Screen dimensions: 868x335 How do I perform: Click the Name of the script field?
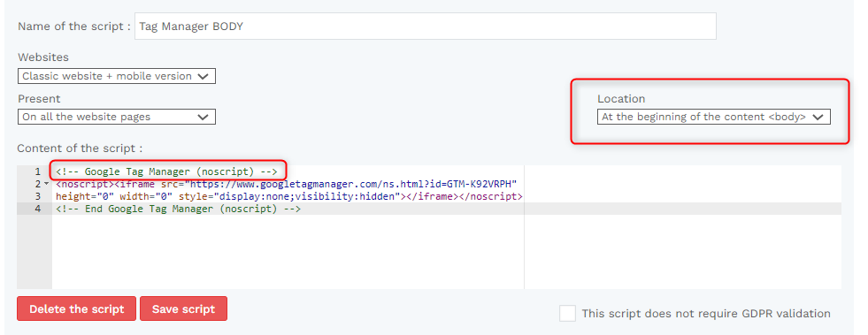click(425, 26)
